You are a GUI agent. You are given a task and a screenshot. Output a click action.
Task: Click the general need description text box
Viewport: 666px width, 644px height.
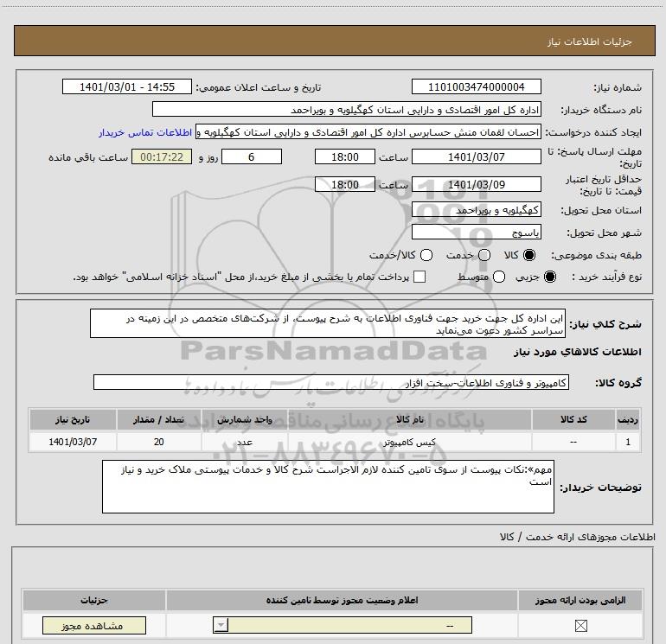328,323
